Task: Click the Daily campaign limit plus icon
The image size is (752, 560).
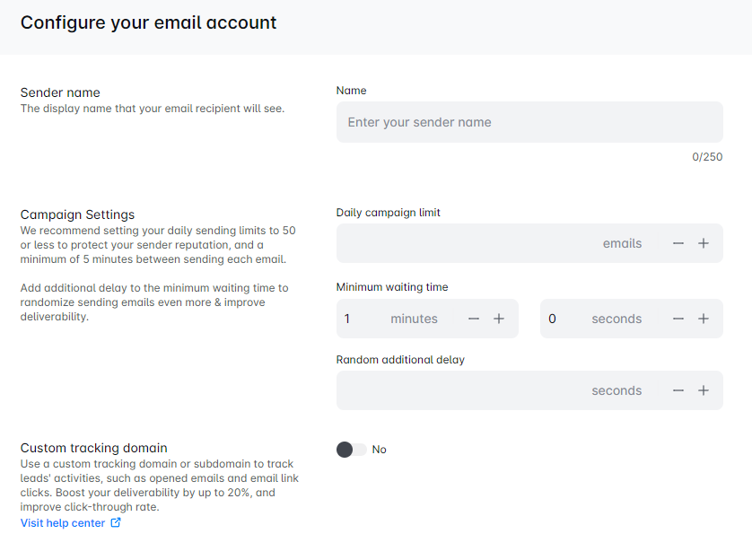Action: pyautogui.click(x=704, y=243)
